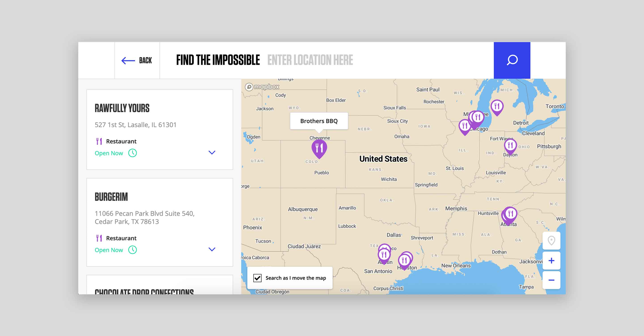Viewport: 644px width, 336px height.
Task: Click the clock icon beside Rawfully Yours hours
Action: click(132, 153)
